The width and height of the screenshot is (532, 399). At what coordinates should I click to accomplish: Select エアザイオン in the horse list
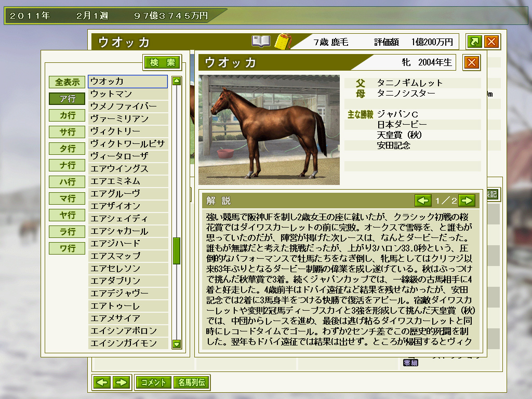(x=128, y=206)
